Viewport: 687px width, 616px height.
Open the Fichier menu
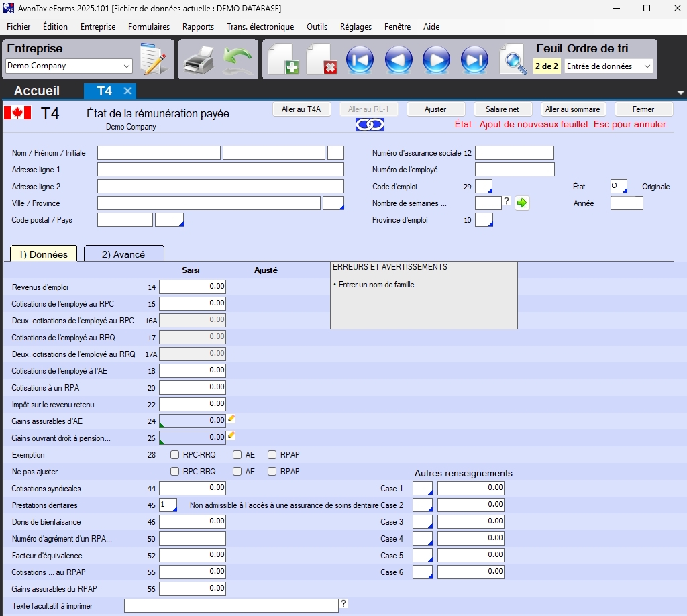pos(18,27)
